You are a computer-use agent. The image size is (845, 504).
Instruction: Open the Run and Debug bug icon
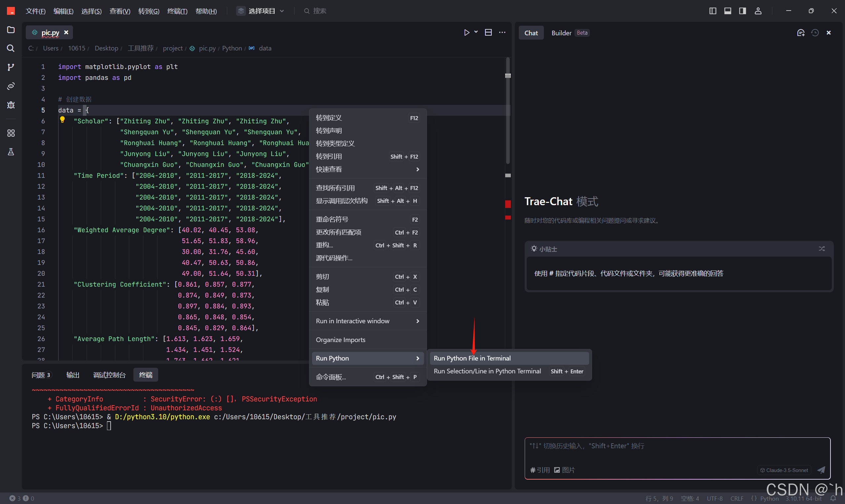[11, 105]
